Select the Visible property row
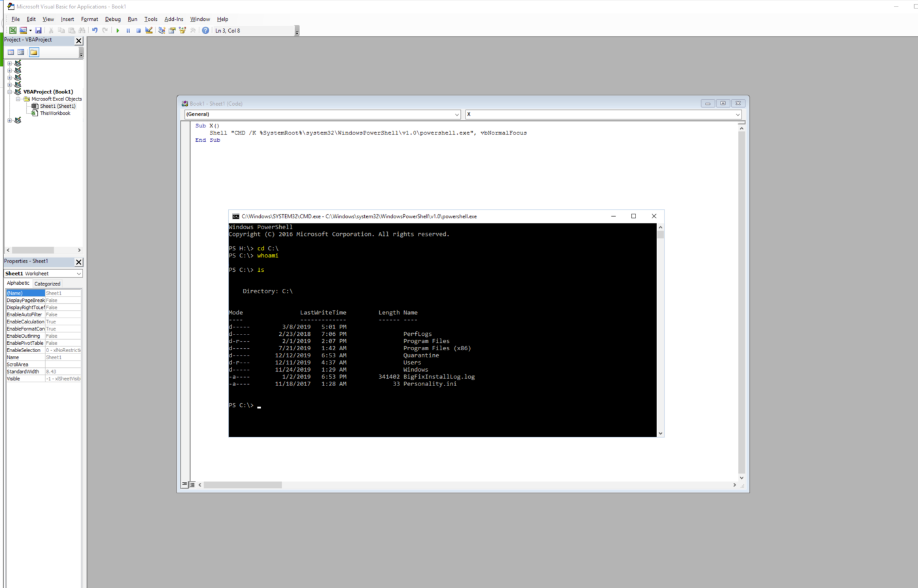Screen dimensions: 918x588 tap(44, 379)
